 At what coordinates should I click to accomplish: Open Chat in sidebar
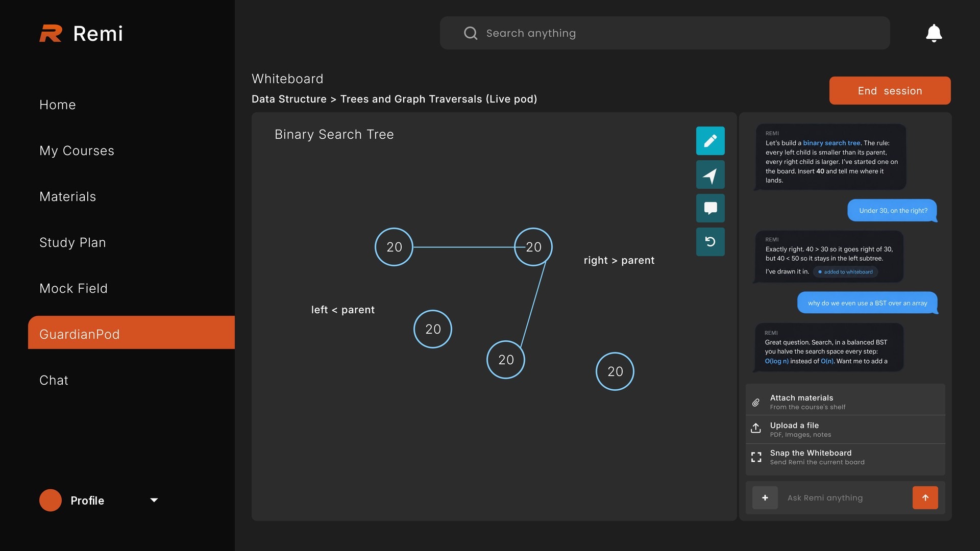click(54, 381)
